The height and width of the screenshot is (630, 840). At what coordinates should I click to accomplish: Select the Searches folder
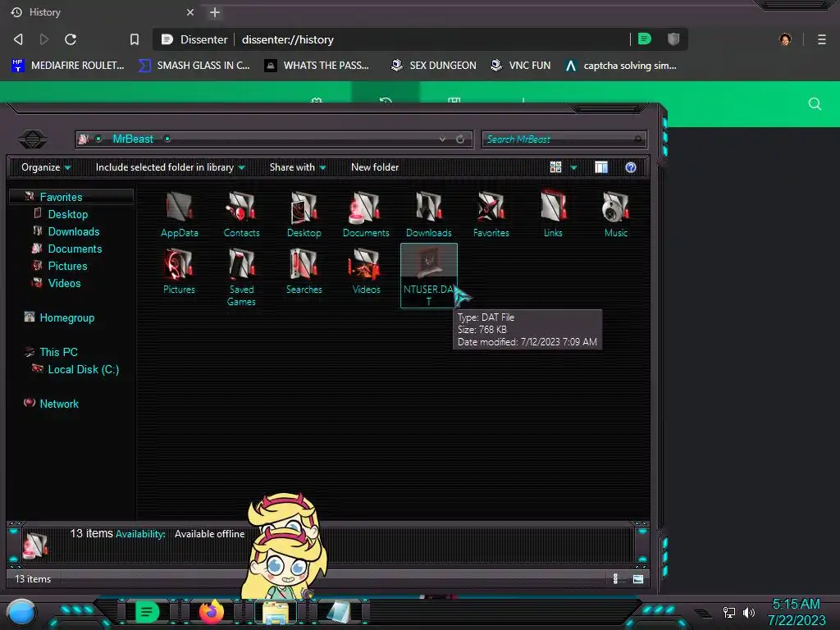pyautogui.click(x=304, y=271)
